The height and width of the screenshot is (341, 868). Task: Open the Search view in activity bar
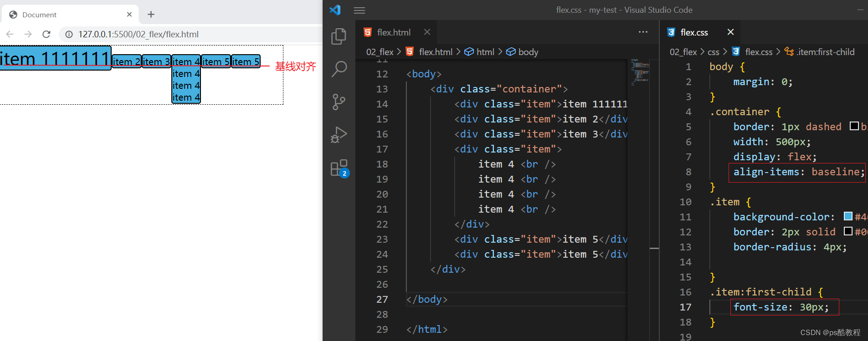pyautogui.click(x=339, y=69)
